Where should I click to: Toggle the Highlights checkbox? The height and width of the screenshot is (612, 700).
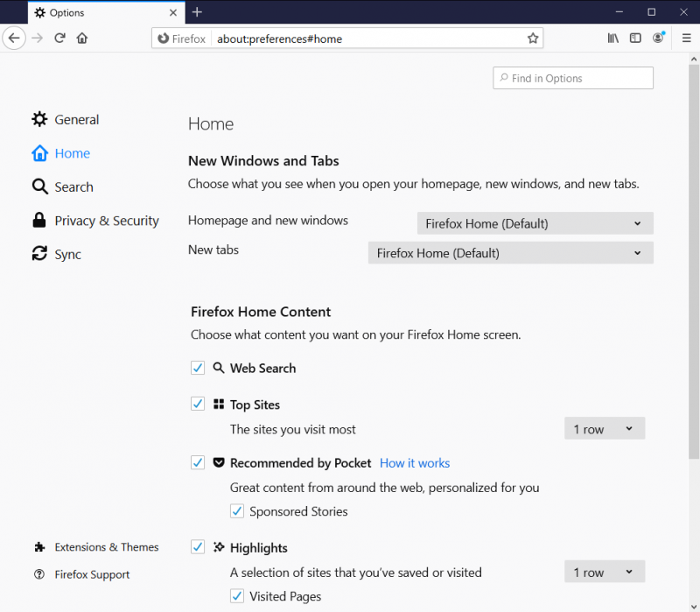[198, 547]
